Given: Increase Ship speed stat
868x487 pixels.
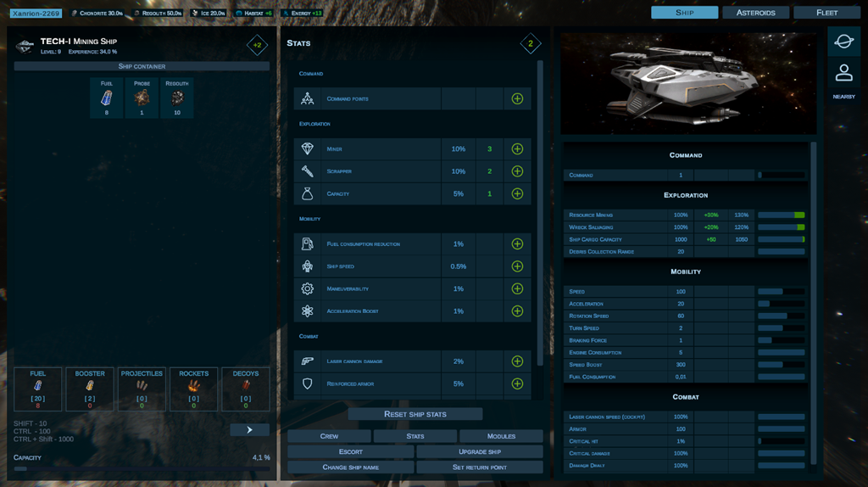Looking at the screenshot, I should pyautogui.click(x=517, y=266).
